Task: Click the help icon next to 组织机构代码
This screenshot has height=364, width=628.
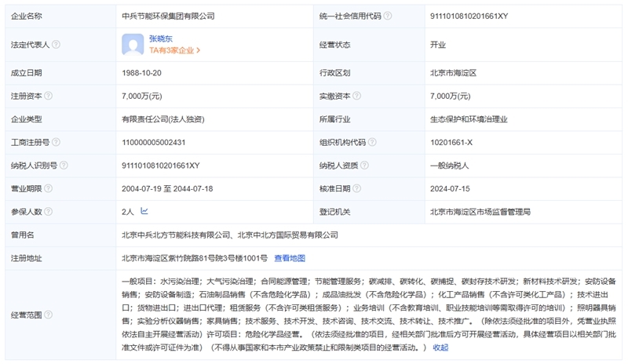Action: [380, 143]
